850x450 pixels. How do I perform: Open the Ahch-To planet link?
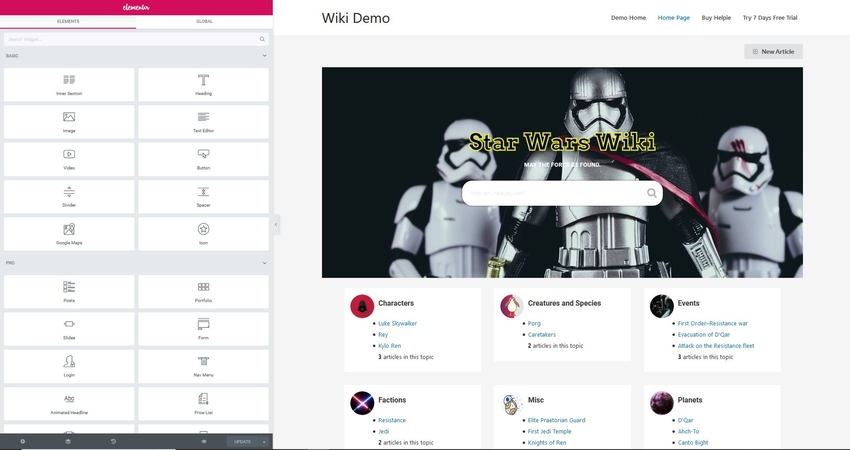coord(688,432)
